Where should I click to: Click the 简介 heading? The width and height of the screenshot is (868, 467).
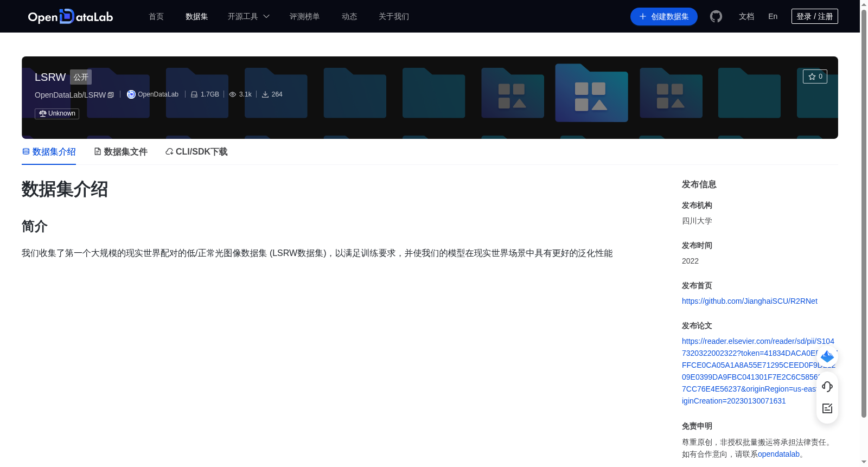(x=35, y=226)
